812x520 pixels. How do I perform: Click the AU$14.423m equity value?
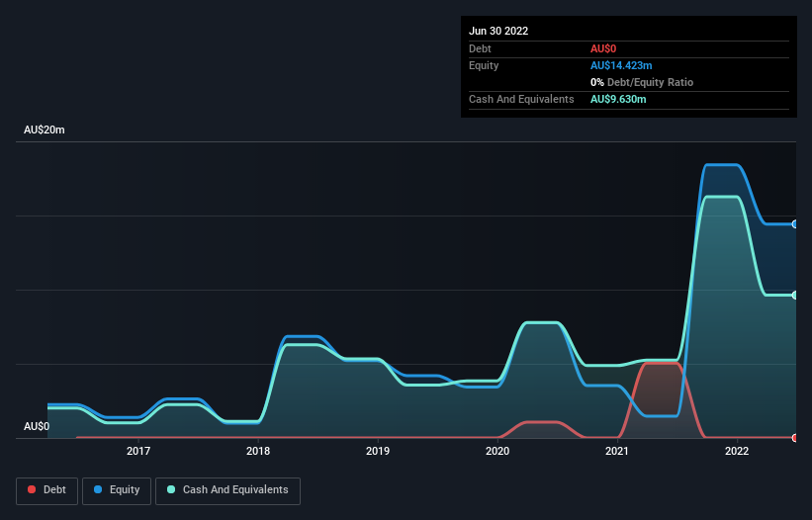coord(621,65)
